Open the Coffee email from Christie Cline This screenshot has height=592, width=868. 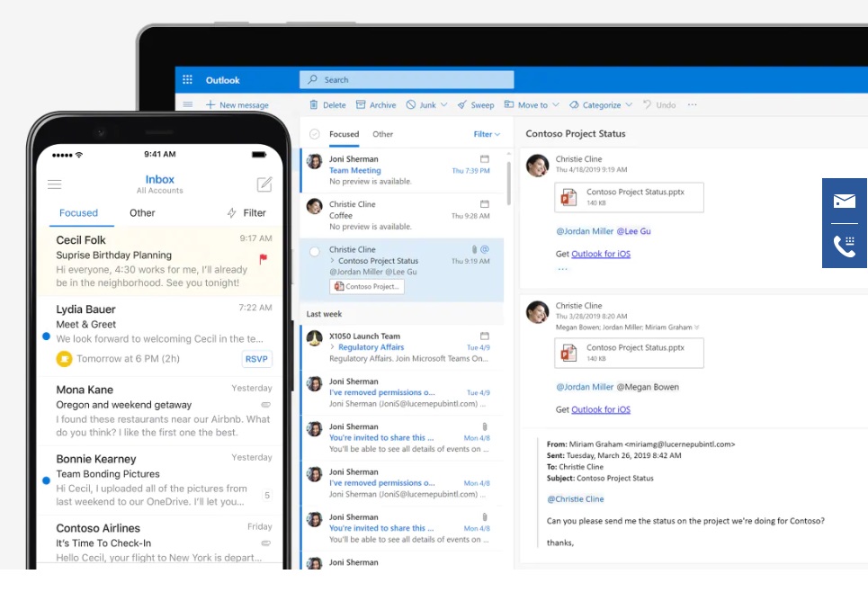(402, 215)
